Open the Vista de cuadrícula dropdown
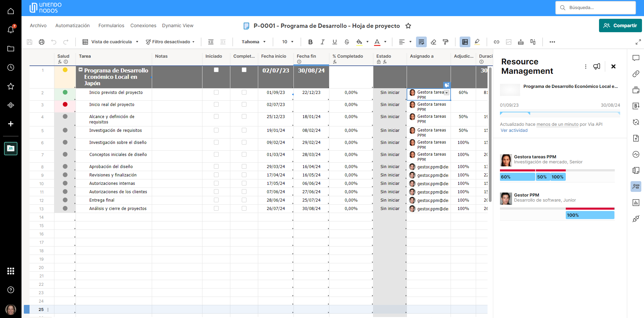This screenshot has height=318, width=644. [111, 42]
